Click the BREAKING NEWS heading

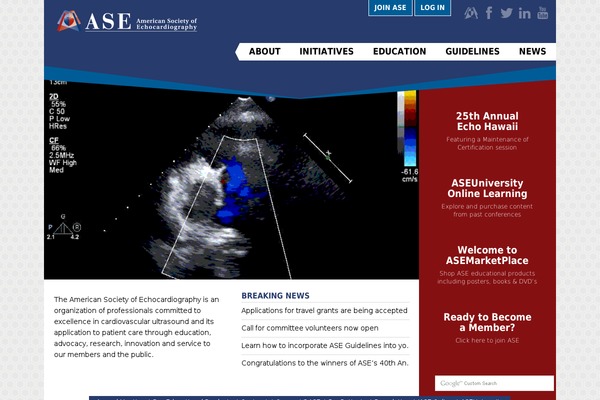(x=275, y=296)
